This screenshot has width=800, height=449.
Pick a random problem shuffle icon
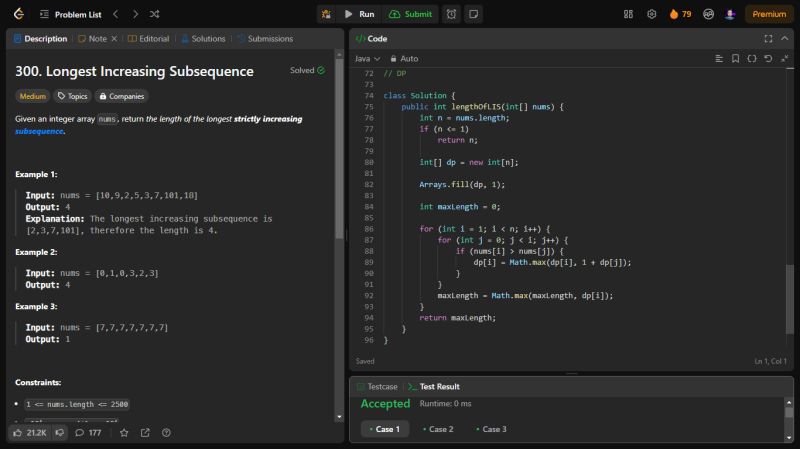pos(155,14)
